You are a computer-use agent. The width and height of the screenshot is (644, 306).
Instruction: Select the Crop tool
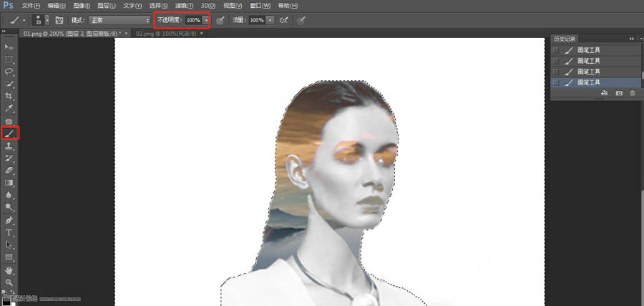(x=9, y=96)
